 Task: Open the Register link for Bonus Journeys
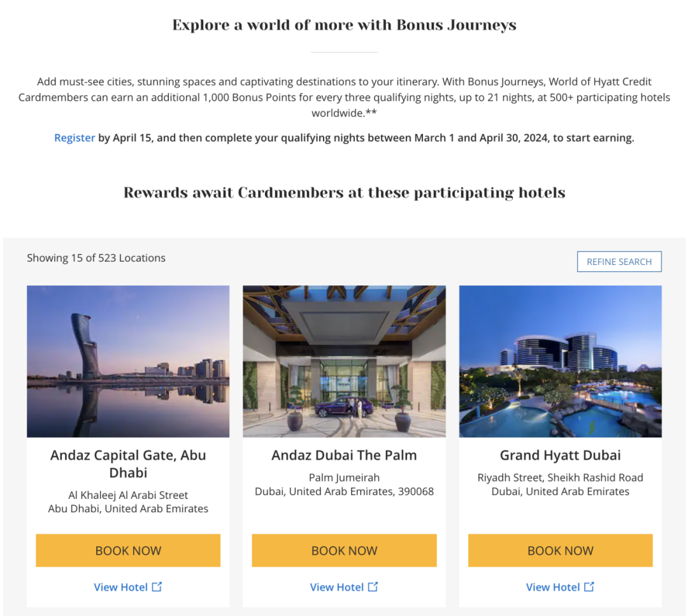point(75,138)
